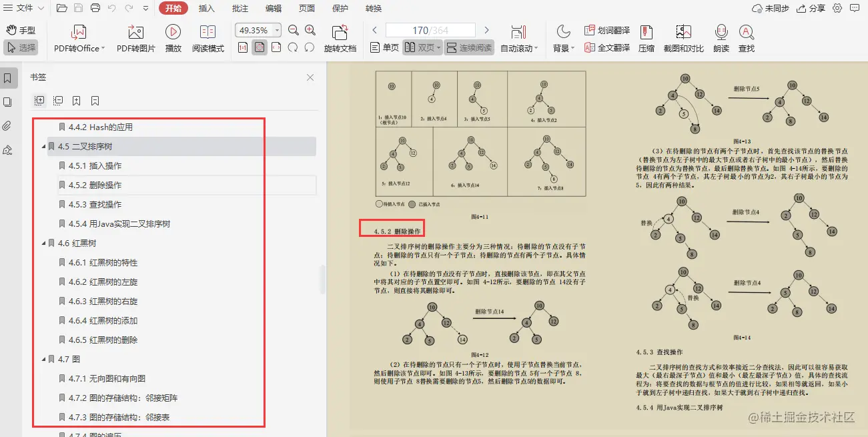Collapse the 4.6 红黑树 bookmark section

pyautogui.click(x=42, y=243)
